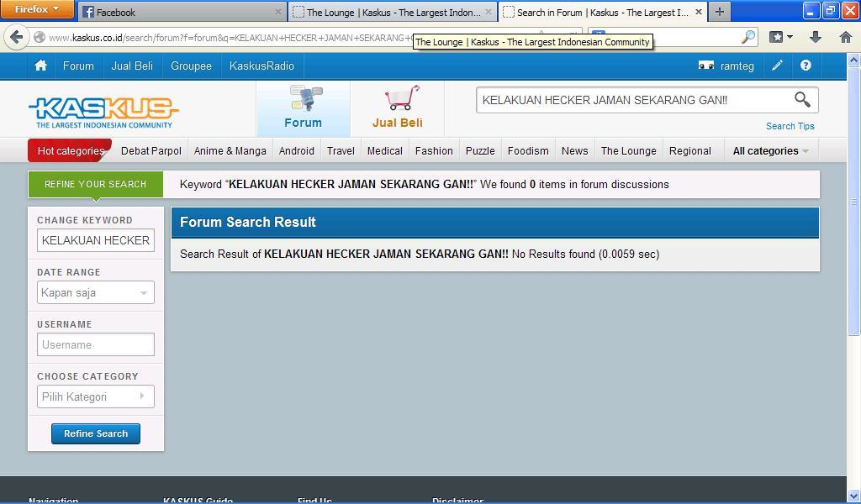861x504 pixels.
Task: Click the Firefox home button
Action: (x=846, y=37)
